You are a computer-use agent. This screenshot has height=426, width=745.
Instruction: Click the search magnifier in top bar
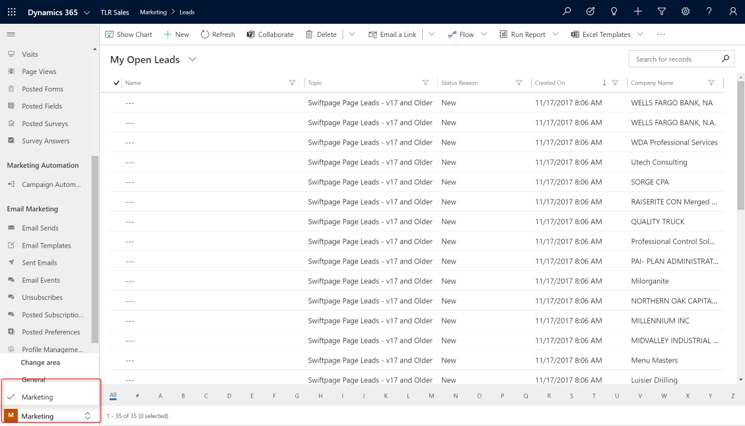tap(566, 11)
